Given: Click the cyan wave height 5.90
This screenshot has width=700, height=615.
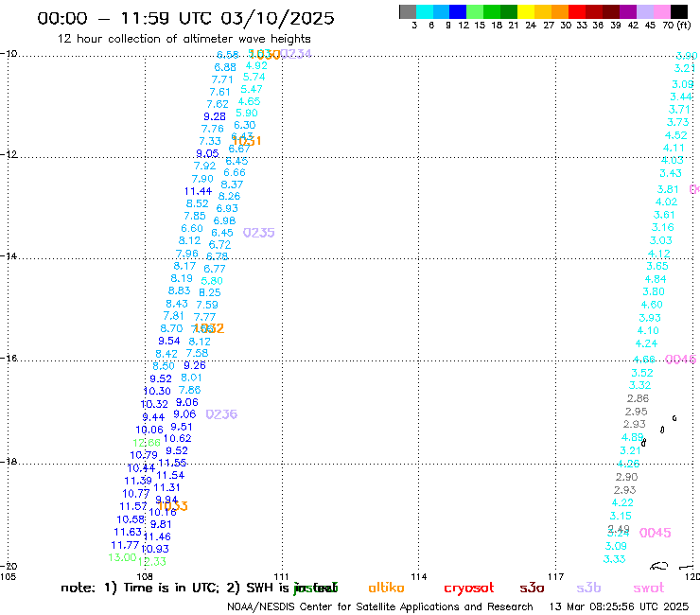Looking at the screenshot, I should [247, 114].
